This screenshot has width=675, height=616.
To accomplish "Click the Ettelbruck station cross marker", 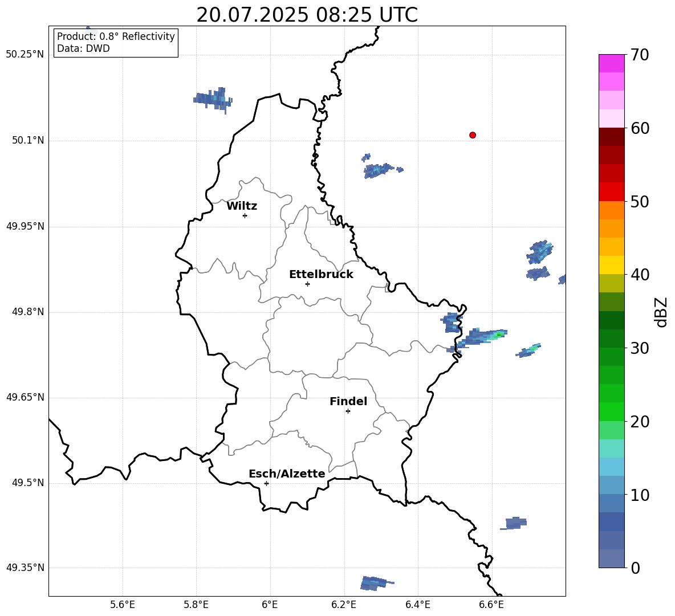I will [307, 284].
